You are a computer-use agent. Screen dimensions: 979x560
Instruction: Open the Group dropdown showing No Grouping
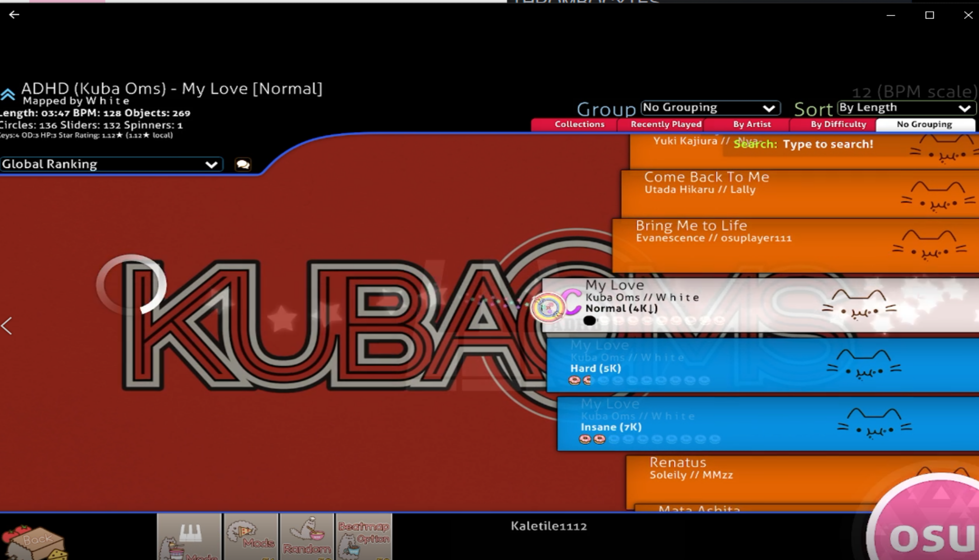(x=710, y=107)
